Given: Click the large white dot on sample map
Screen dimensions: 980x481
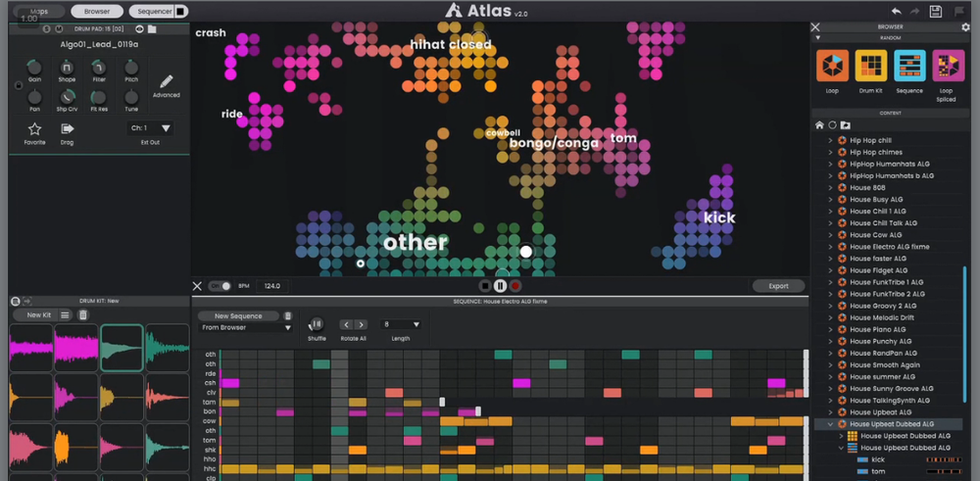Looking at the screenshot, I should coord(526,251).
